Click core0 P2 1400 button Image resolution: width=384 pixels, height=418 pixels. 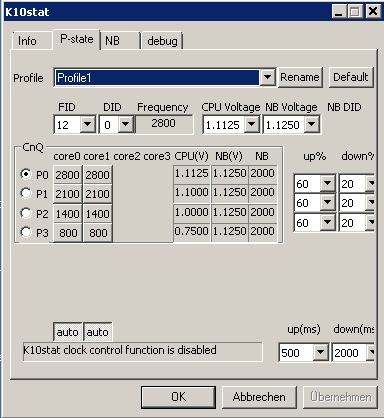[x=68, y=214]
